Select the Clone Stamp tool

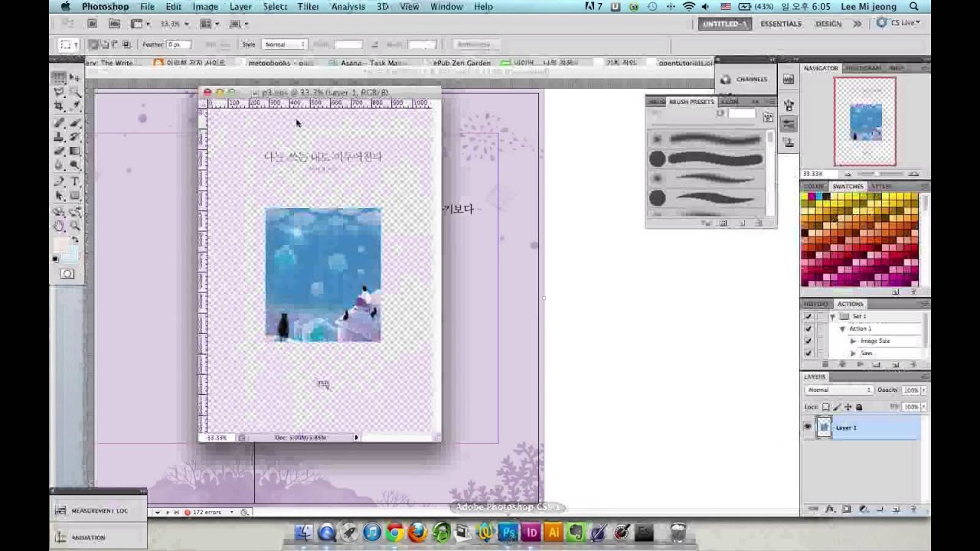[58, 136]
